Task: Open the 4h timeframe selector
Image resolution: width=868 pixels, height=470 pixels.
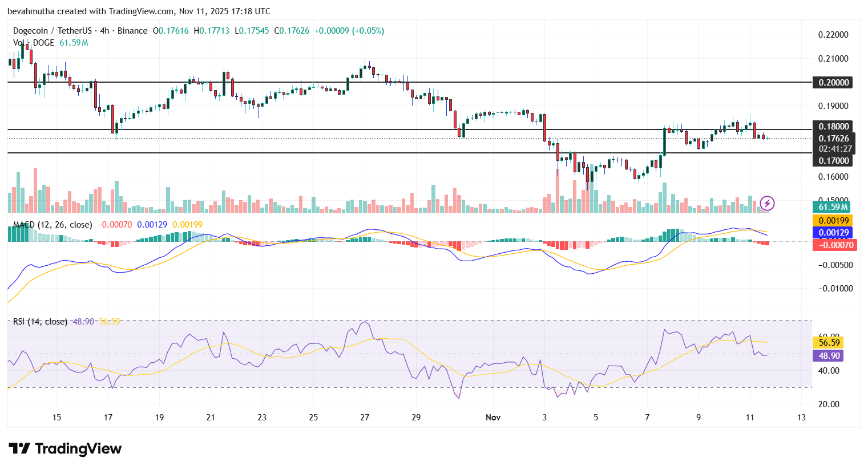Action: pos(103,31)
